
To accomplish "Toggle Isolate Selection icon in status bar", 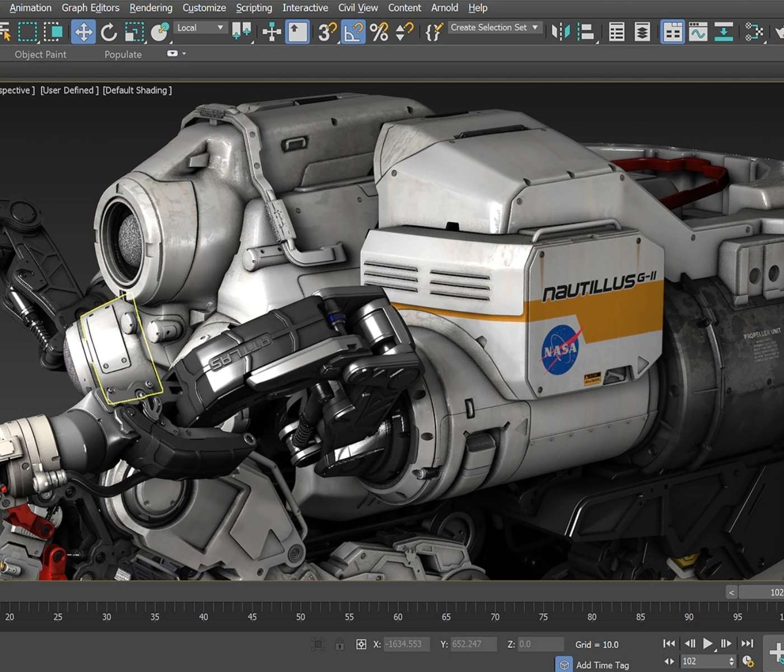I will (x=318, y=645).
